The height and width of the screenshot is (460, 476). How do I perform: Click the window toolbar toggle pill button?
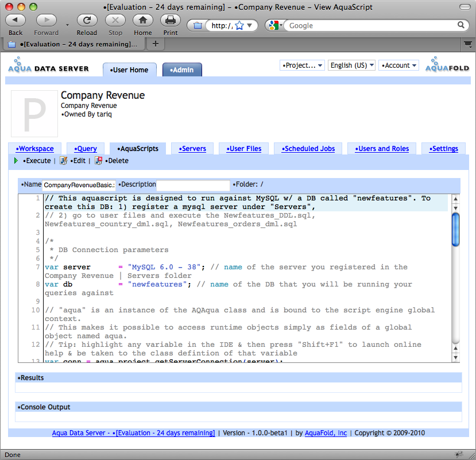(x=465, y=7)
